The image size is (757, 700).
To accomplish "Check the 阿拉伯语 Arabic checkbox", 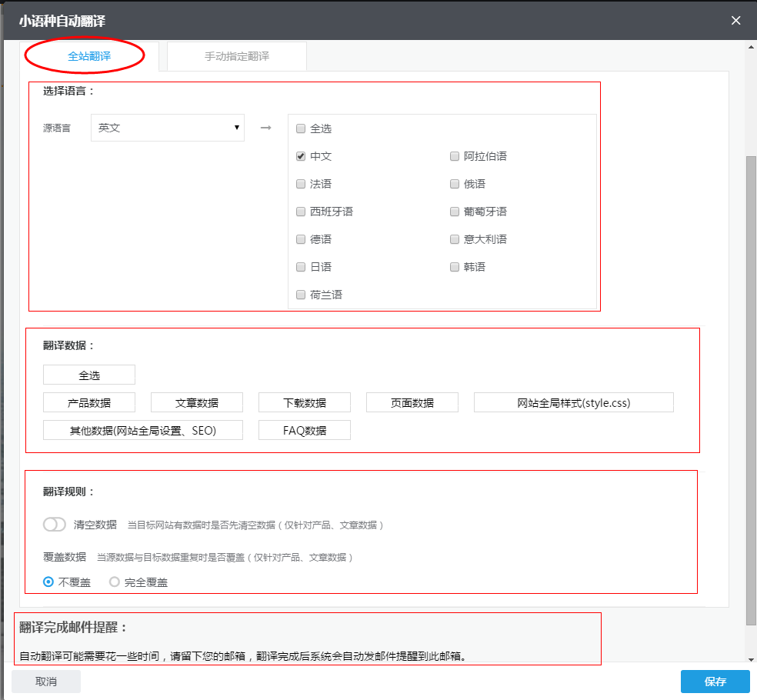I will coord(454,156).
